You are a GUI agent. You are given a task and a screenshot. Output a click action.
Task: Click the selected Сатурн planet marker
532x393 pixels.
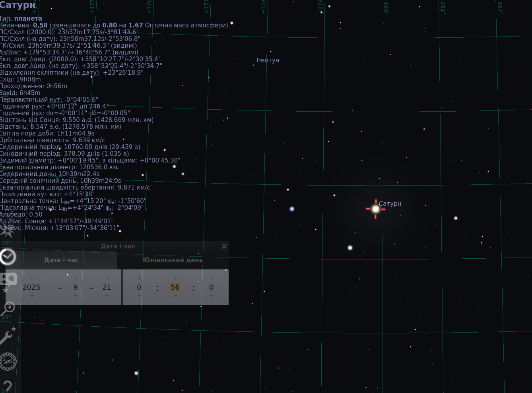pos(376,209)
